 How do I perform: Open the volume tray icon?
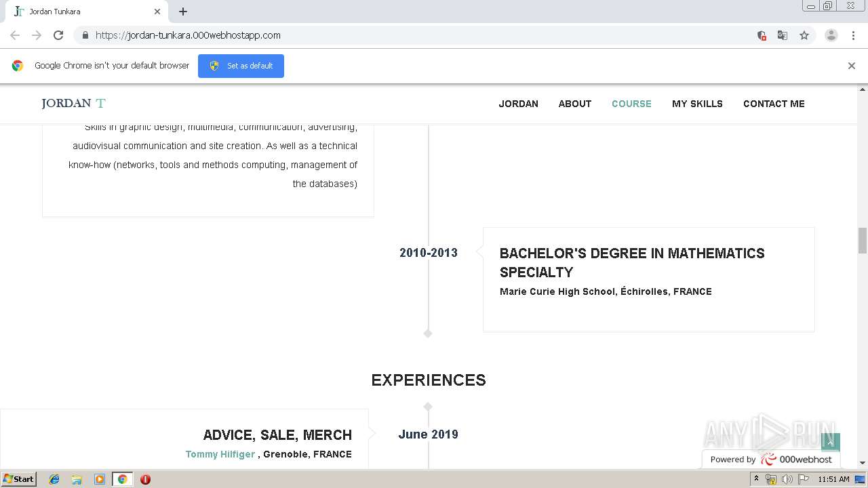(787, 479)
